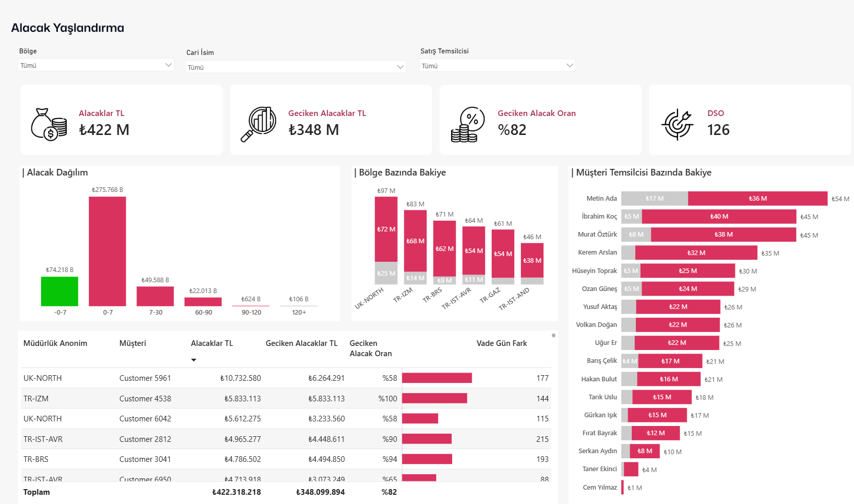The width and height of the screenshot is (854, 504).
Task: Select the tall 0-7 bar labeled ₺275.768 B
Action: point(107,251)
